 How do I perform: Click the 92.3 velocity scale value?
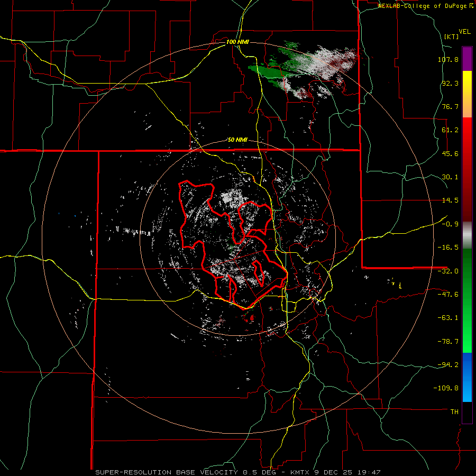coord(450,83)
